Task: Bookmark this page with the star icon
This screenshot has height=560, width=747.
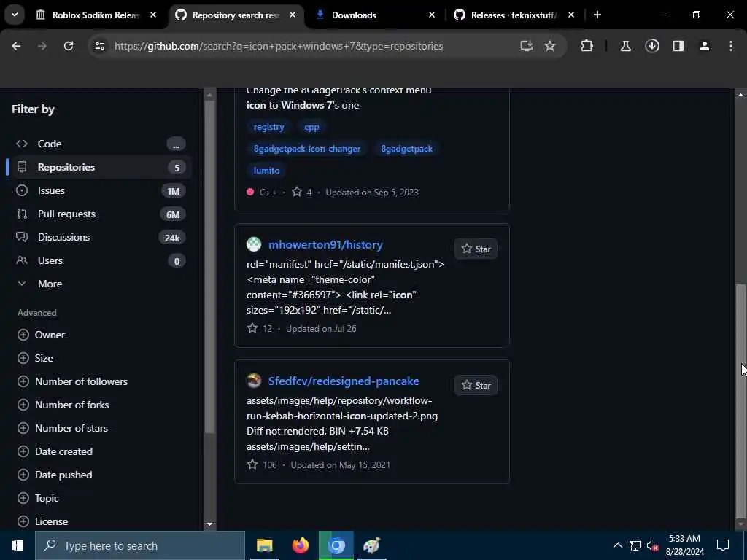Action: point(550,46)
